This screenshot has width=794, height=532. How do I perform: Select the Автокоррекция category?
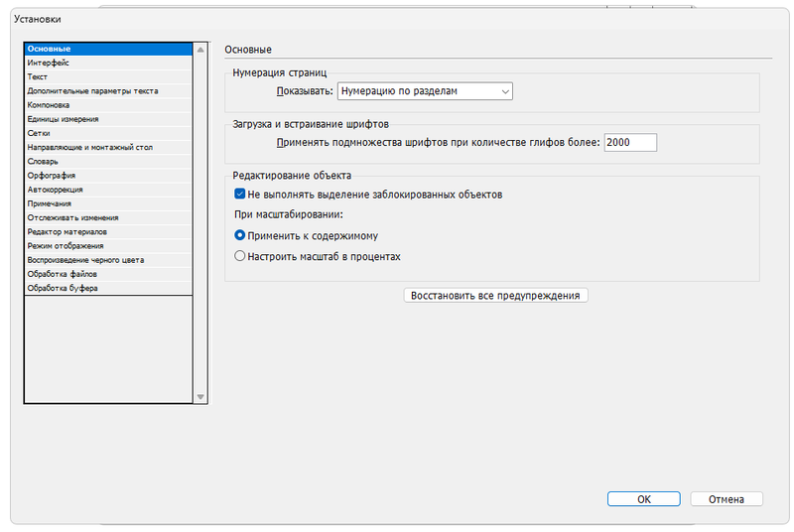(108, 190)
